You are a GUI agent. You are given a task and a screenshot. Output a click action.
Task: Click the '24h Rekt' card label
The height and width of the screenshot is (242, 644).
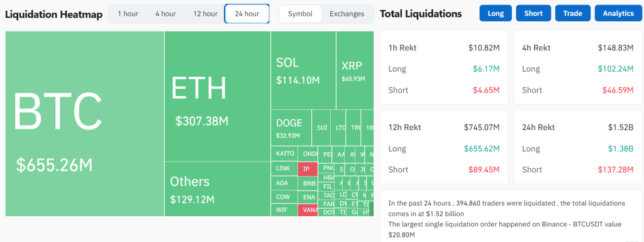[538, 127]
